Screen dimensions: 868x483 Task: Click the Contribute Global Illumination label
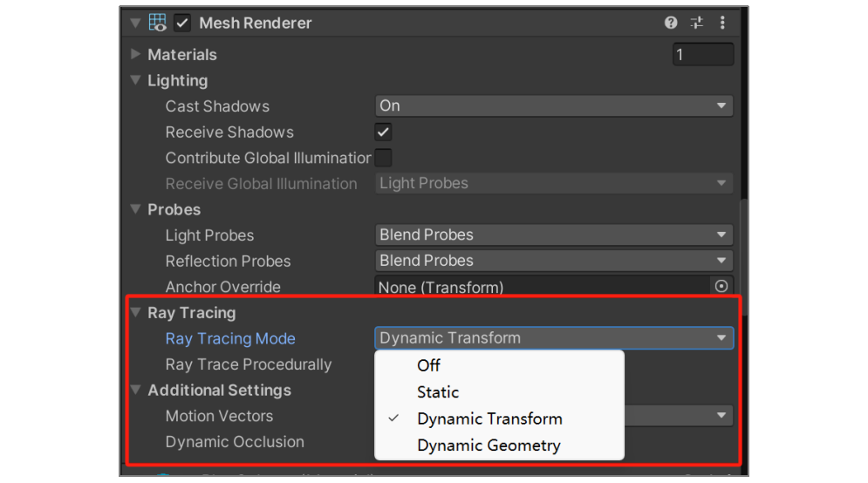click(x=269, y=158)
